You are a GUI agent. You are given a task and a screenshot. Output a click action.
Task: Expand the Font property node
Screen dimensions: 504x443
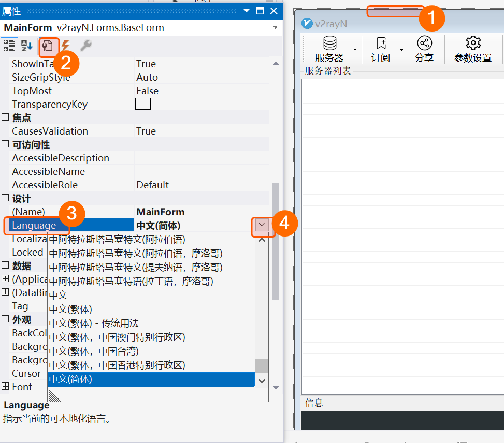(x=5, y=387)
